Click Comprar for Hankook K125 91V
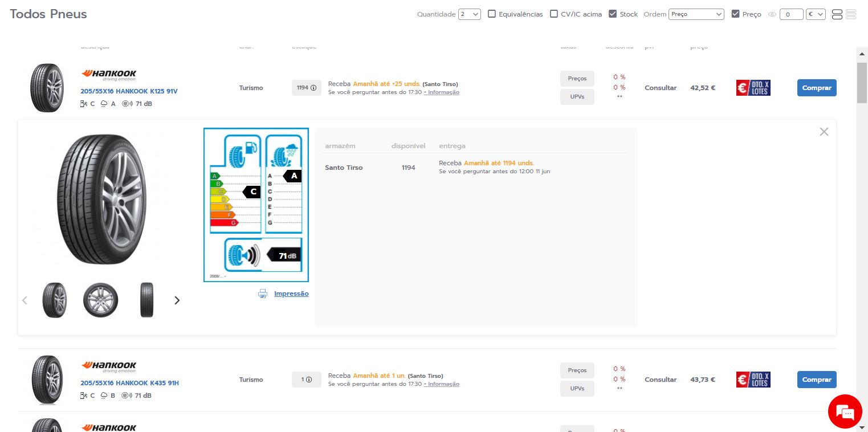This screenshot has height=432, width=868. pyautogui.click(x=817, y=88)
